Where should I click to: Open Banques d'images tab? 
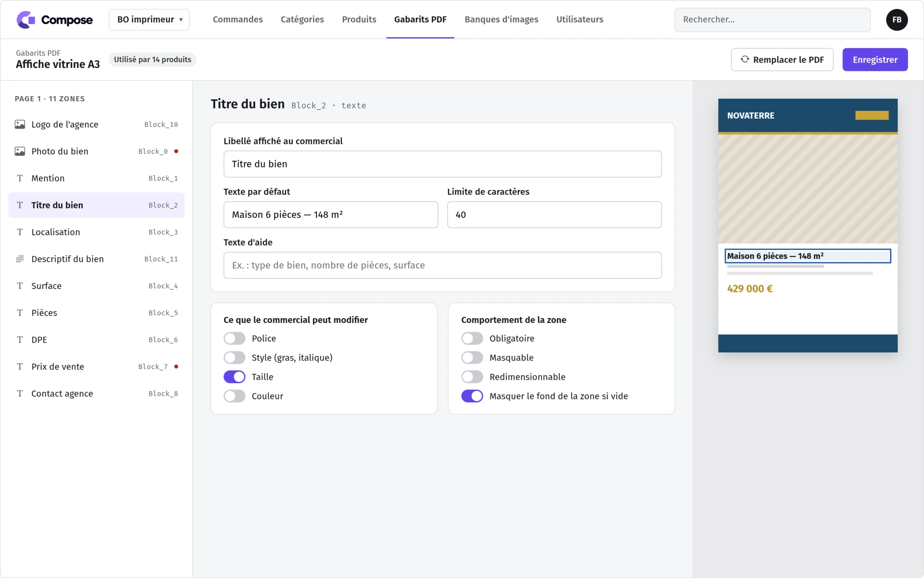click(x=501, y=20)
